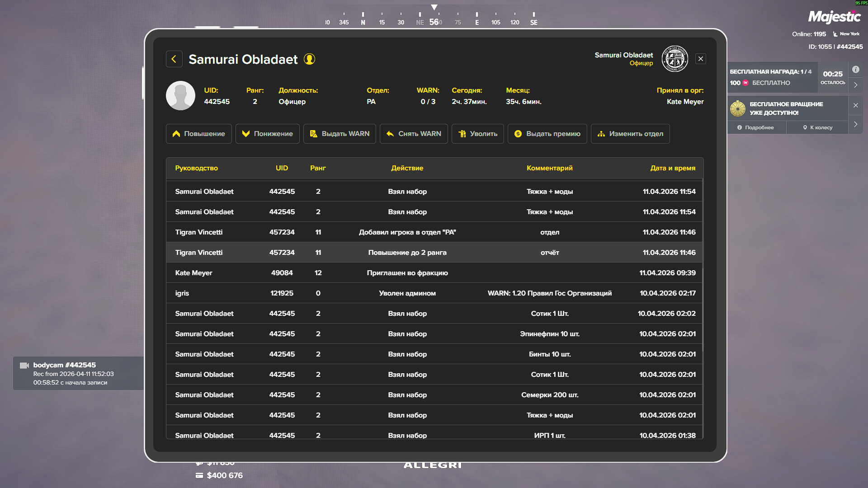Expand the free reward panel chevron
This screenshot has width=868, height=488.
click(x=856, y=85)
